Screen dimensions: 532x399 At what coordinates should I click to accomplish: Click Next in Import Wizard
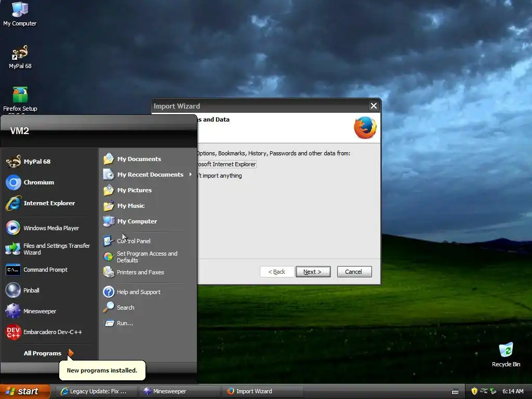(x=313, y=272)
